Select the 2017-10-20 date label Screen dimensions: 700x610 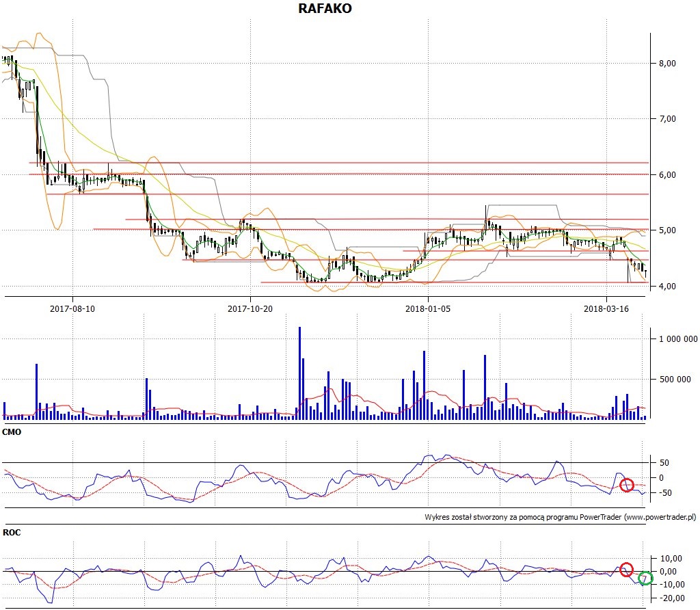[x=250, y=308]
